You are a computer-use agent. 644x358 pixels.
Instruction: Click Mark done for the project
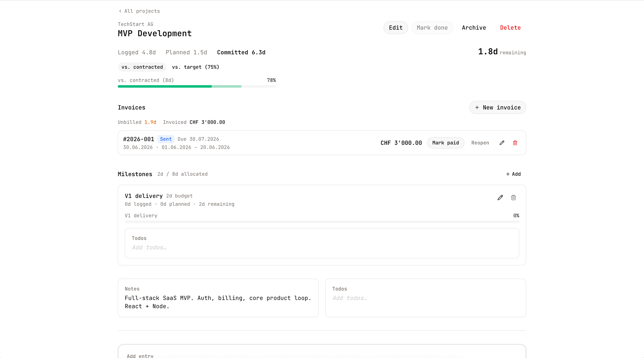pyautogui.click(x=432, y=28)
